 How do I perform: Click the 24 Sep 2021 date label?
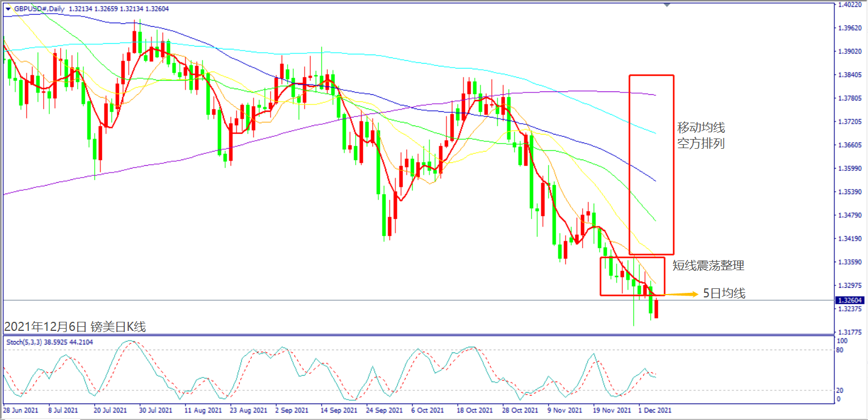point(384,410)
